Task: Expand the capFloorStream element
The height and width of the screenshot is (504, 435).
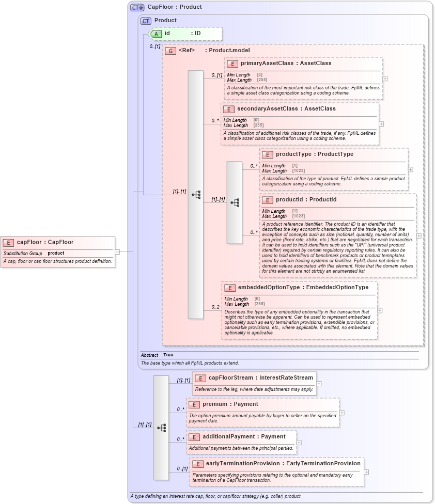Action: pyautogui.click(x=319, y=384)
